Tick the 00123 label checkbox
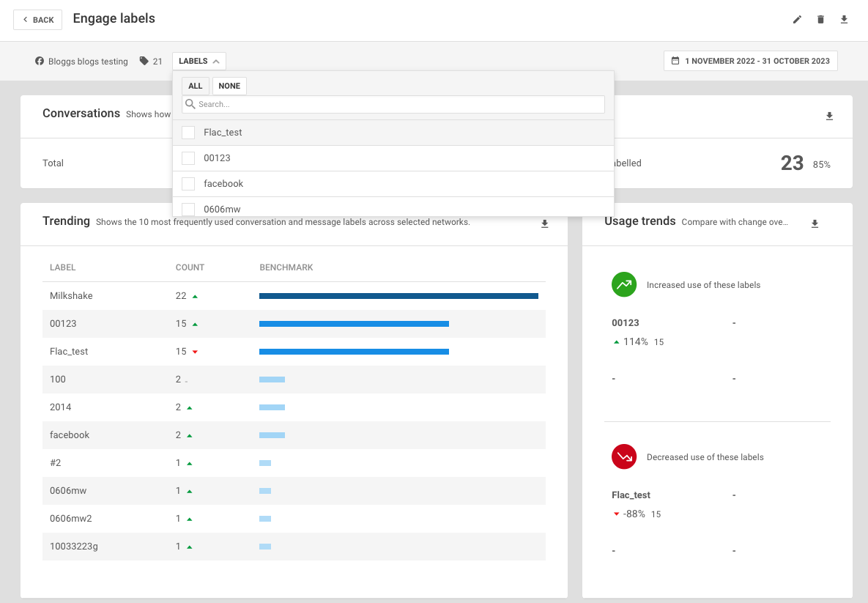Screen dimensions: 868x603 coord(188,158)
